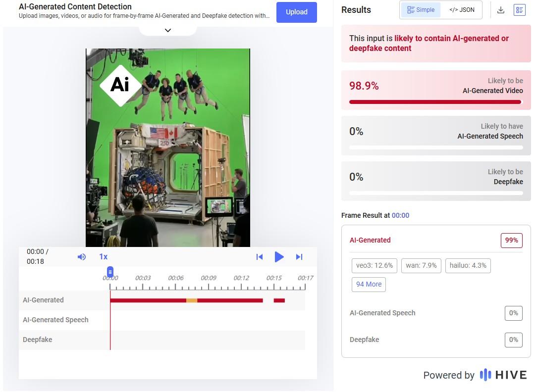The height and width of the screenshot is (392, 535).
Task: Click the 00:00 frame timestamp link
Action: (x=400, y=215)
